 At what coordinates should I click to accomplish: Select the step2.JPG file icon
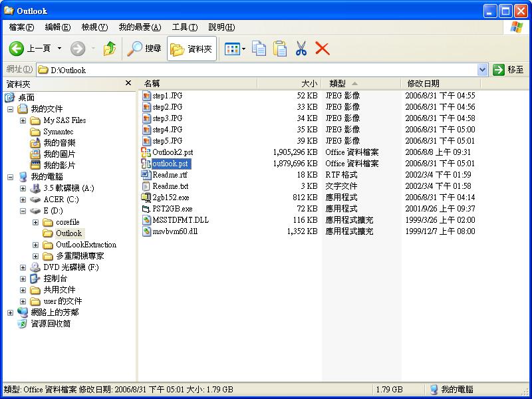[x=146, y=107]
